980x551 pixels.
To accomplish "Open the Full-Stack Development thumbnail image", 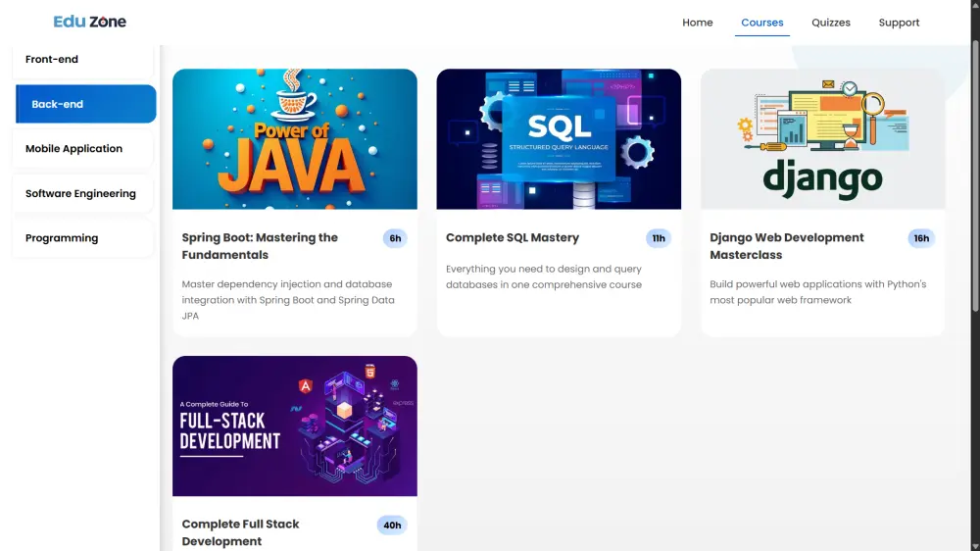I will (295, 426).
